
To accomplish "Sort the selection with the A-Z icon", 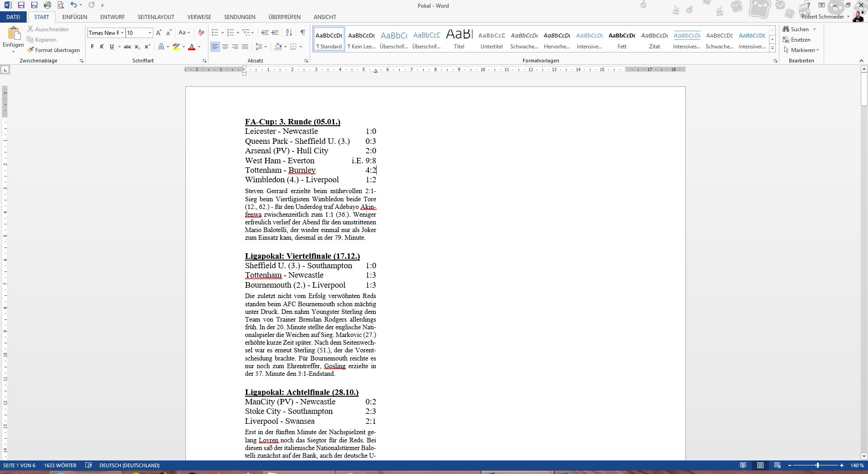I will (289, 33).
